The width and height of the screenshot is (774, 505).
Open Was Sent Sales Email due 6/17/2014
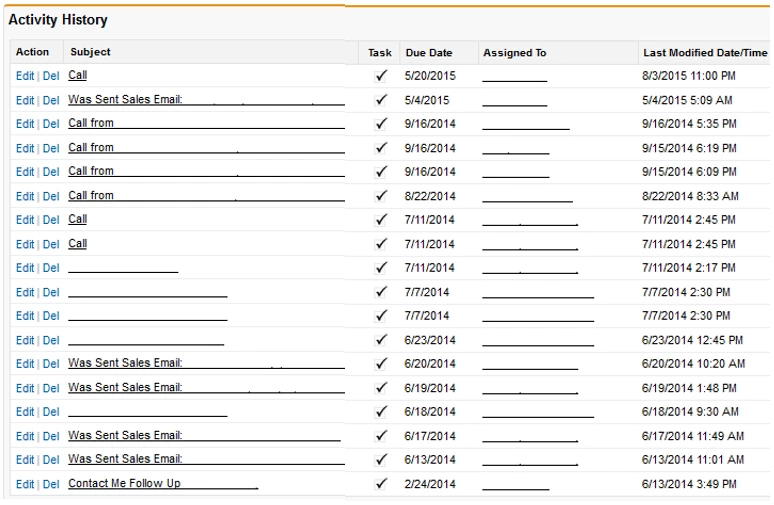204,435
